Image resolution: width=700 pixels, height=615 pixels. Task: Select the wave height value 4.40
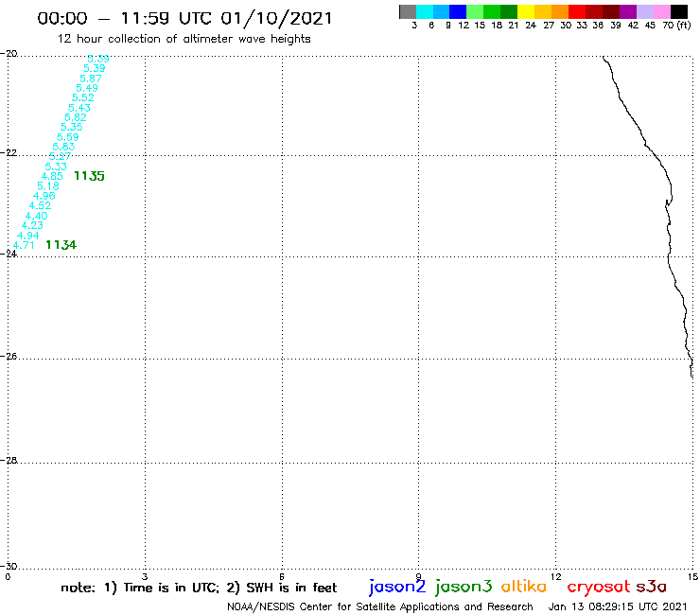click(x=37, y=216)
